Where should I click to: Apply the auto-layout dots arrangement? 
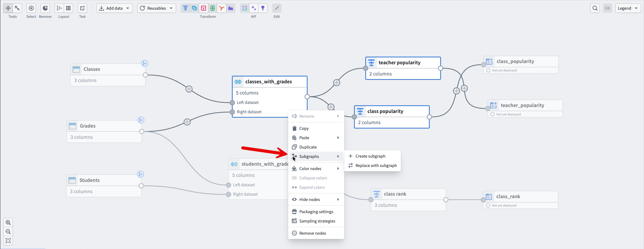point(59,8)
